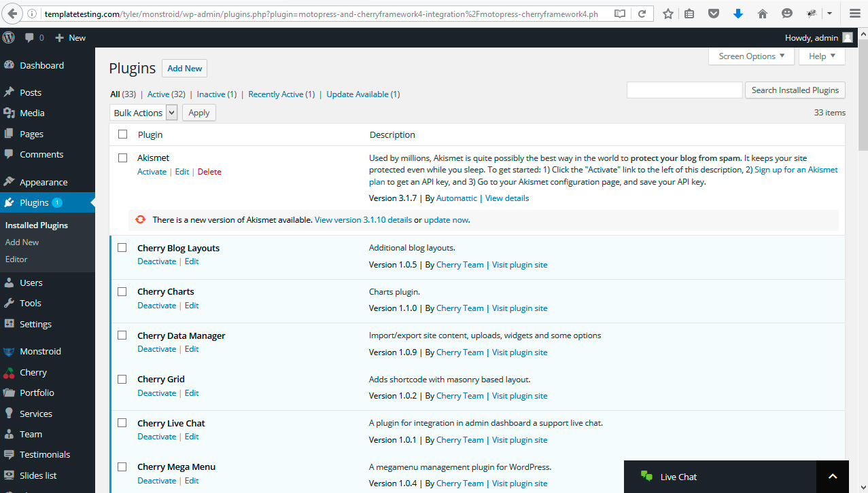The width and height of the screenshot is (868, 493).
Task: Click the Pages icon in sidebar
Action: [9, 134]
